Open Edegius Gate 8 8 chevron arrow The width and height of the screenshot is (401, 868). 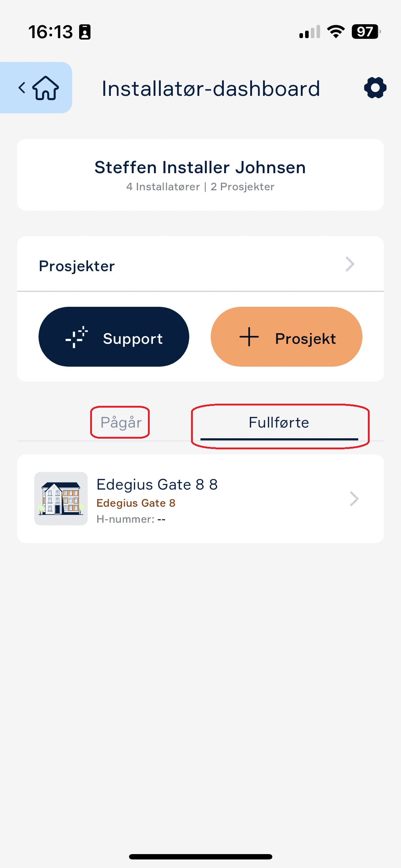[354, 499]
